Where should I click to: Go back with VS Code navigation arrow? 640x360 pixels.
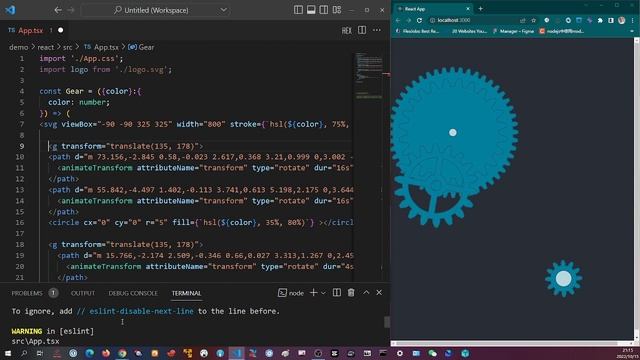(x=58, y=10)
